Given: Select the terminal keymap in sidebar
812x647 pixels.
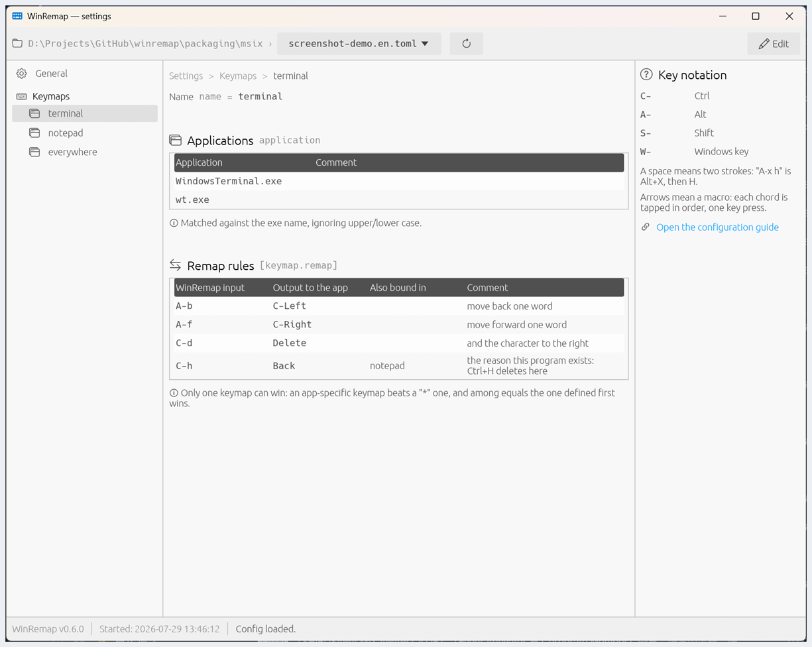Looking at the screenshot, I should click(x=85, y=113).
